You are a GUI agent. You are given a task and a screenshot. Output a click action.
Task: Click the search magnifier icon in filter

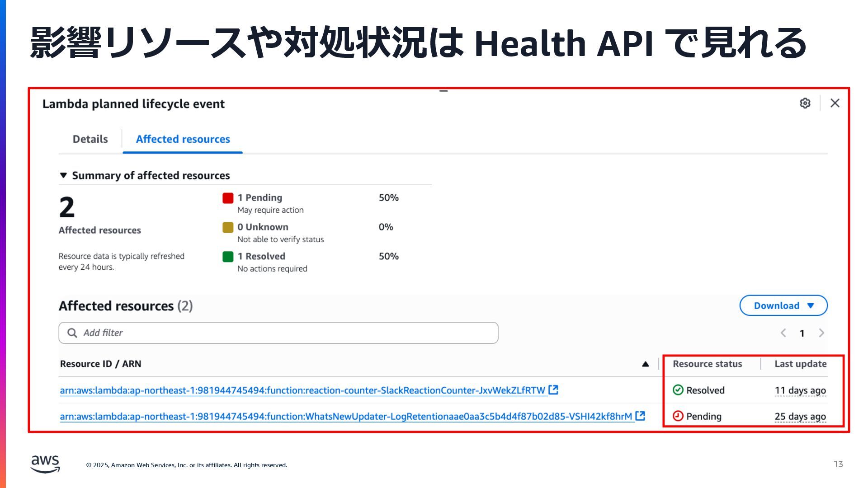click(x=72, y=333)
